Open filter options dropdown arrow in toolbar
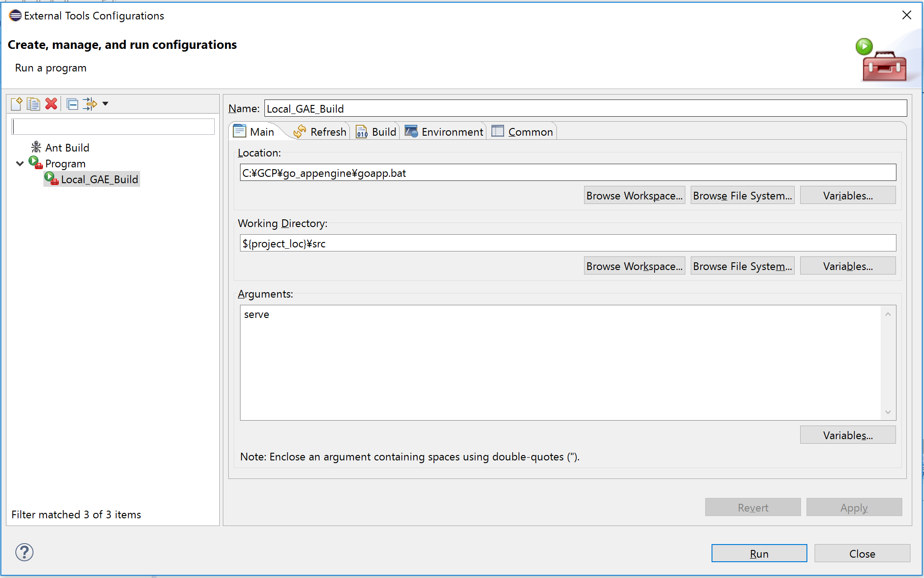The width and height of the screenshot is (924, 578). [105, 104]
